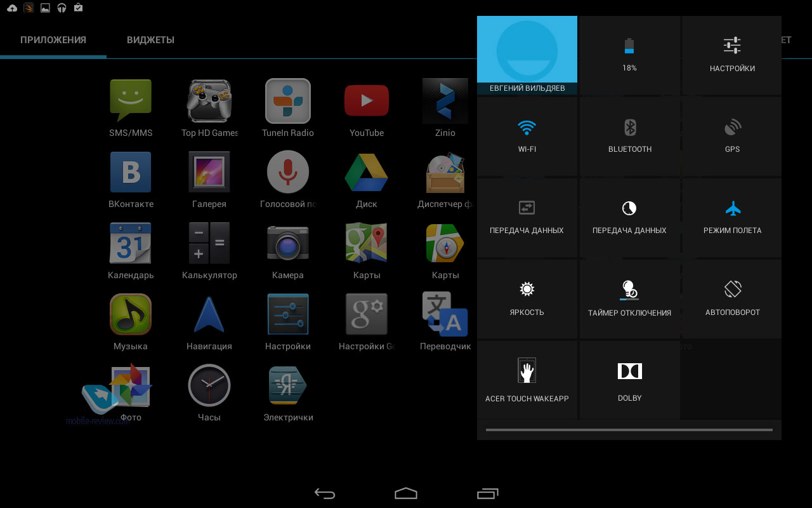
Task: Open cloud upload notification icon
Action: tap(12, 8)
